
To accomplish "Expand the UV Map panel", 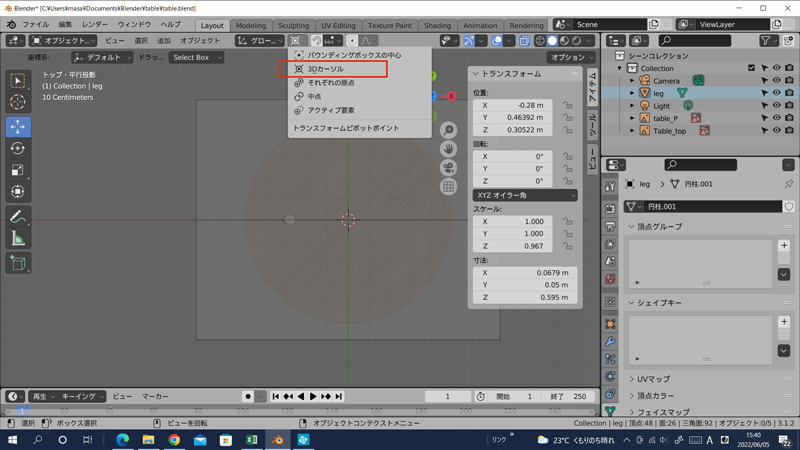I will pyautogui.click(x=653, y=379).
